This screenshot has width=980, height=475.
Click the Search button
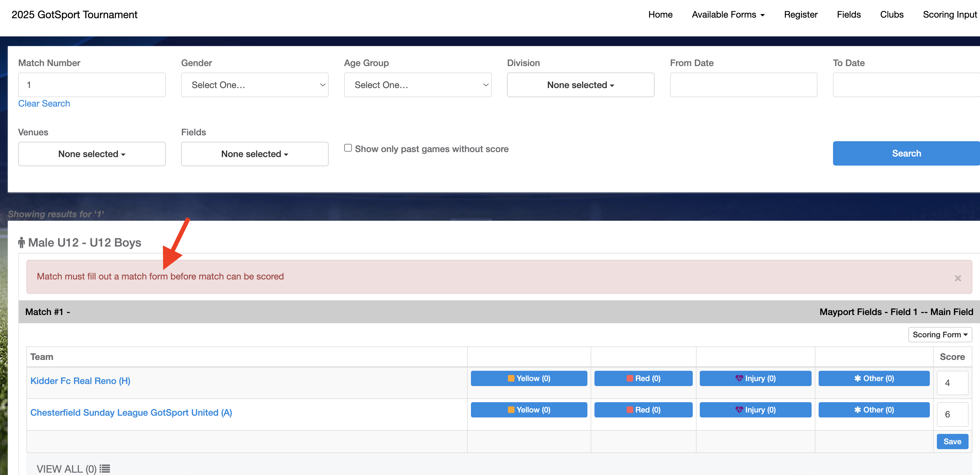point(906,153)
